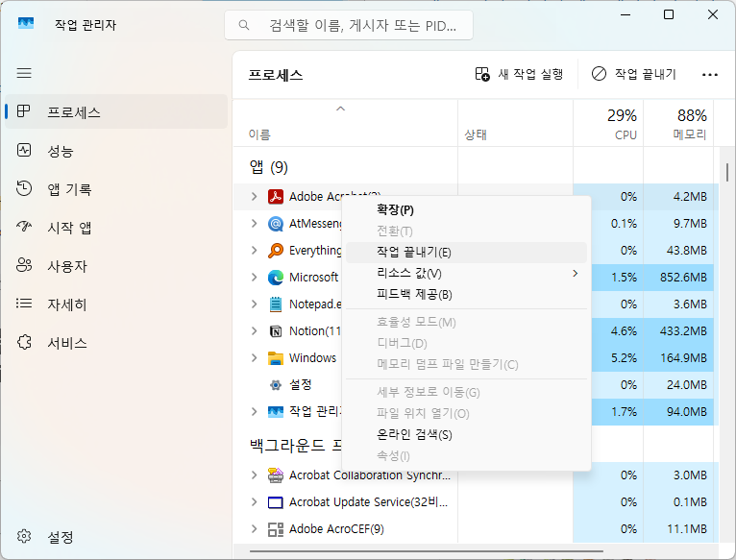Click the 852.6MB memory value

point(683,278)
